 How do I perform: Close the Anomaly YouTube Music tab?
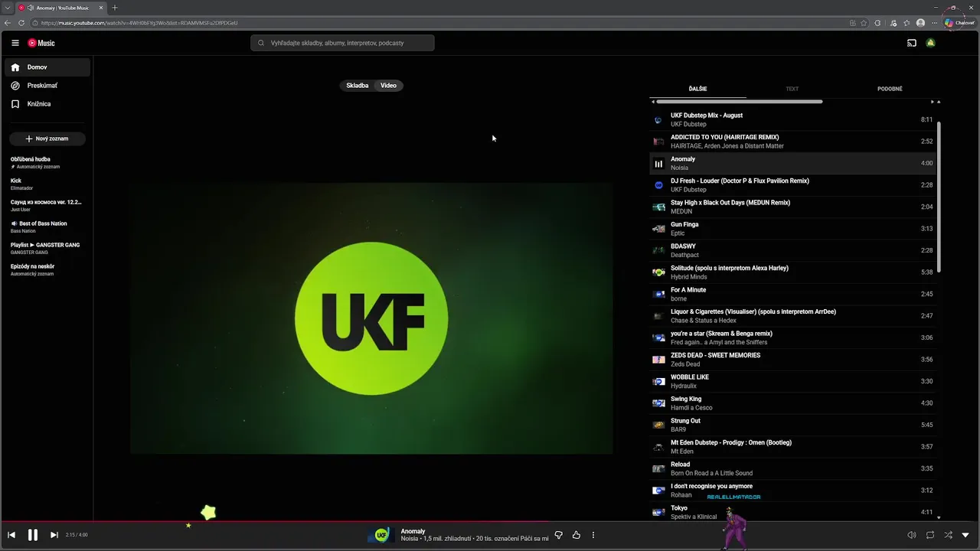(101, 8)
